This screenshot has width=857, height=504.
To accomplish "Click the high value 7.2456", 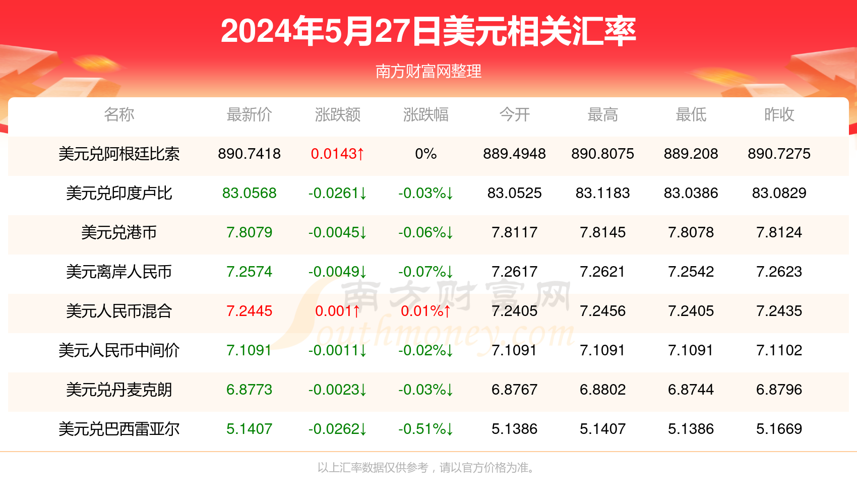I will tap(603, 311).
